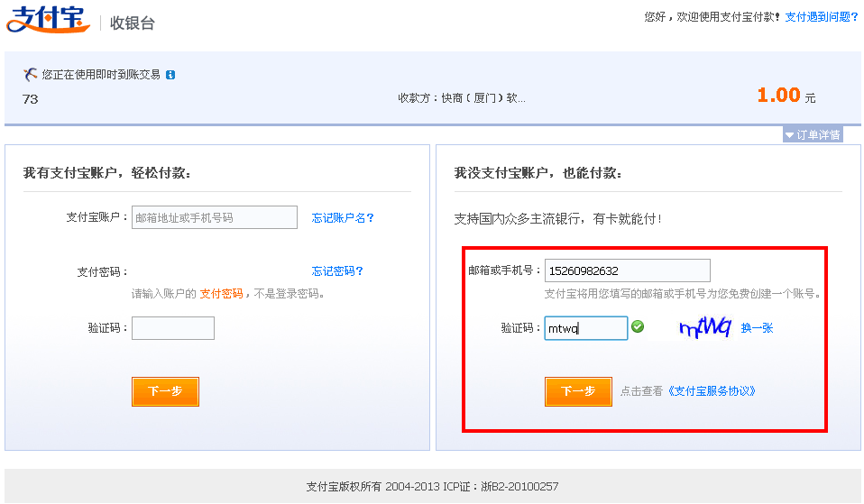Focus the 支付宝账户 input field
This screenshot has height=504, width=864.
(x=214, y=217)
